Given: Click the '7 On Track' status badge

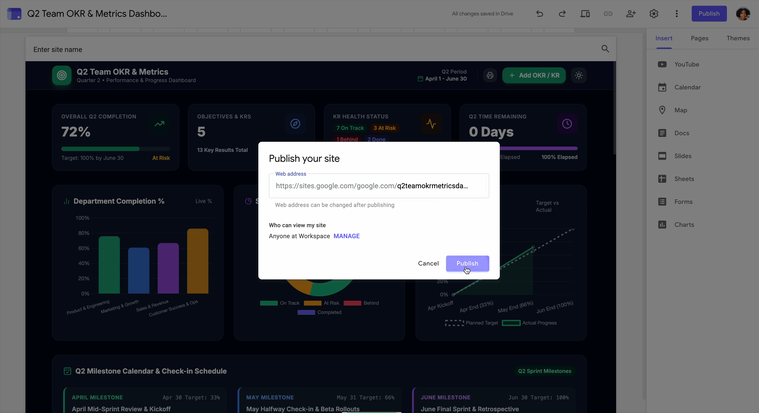Looking at the screenshot, I should click(350, 128).
